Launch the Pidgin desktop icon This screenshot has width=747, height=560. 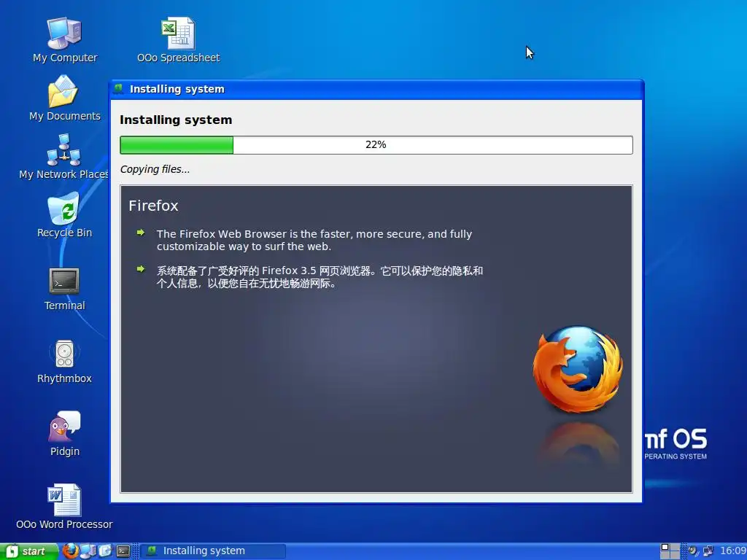click(x=64, y=435)
